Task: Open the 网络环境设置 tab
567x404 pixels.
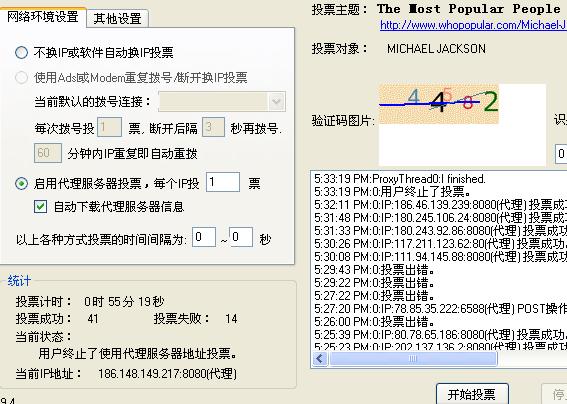Action: (x=43, y=17)
